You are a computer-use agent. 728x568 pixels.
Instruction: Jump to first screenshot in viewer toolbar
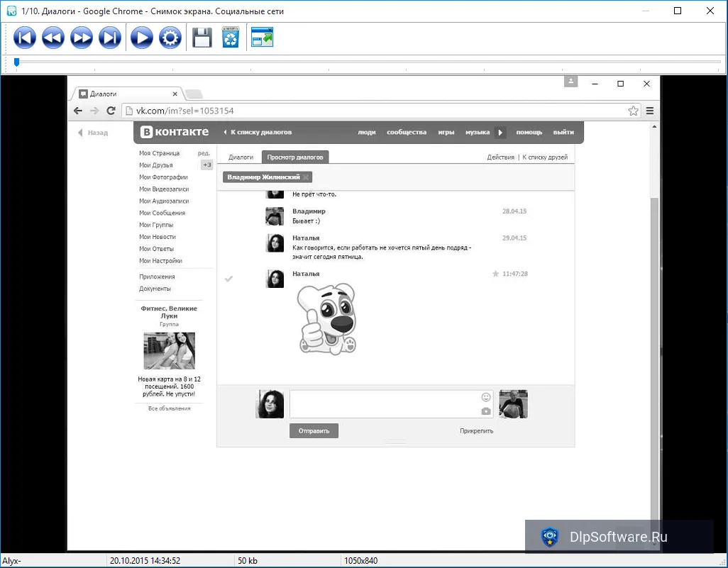click(25, 38)
